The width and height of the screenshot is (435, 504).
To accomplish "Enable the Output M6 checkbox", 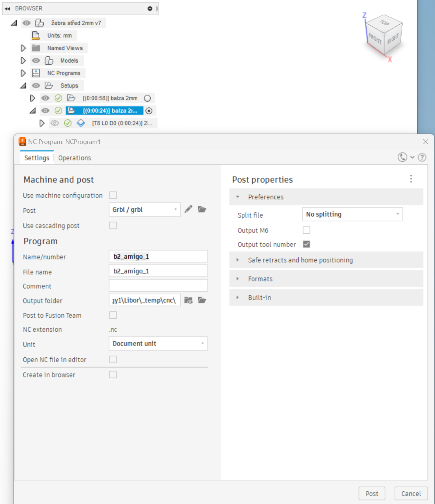I will (306, 230).
